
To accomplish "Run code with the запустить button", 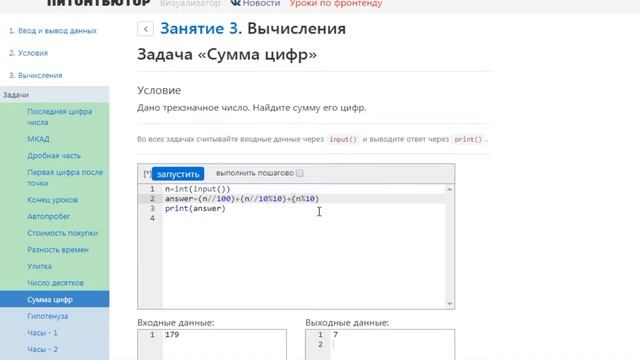I will click(178, 174).
